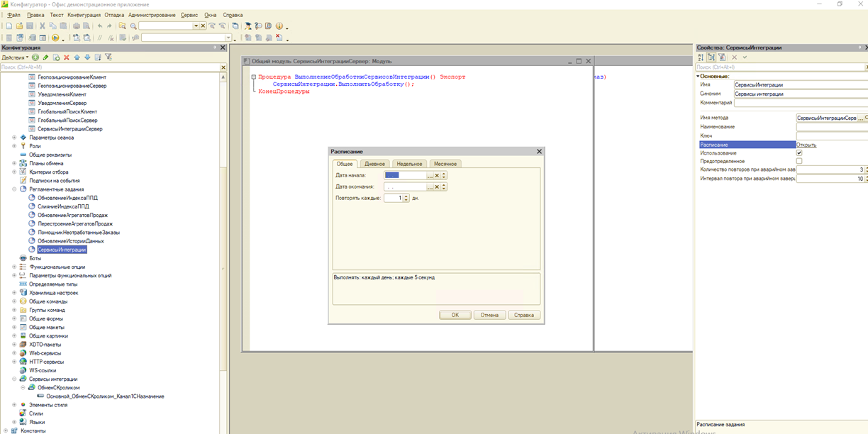The height and width of the screenshot is (434, 868).
Task: Open the Администрирование menu
Action: (152, 15)
